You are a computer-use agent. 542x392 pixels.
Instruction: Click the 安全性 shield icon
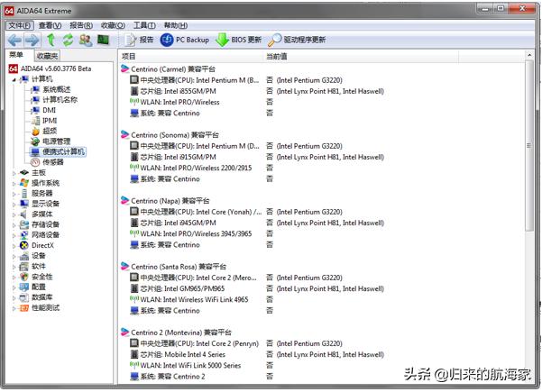tap(23, 277)
